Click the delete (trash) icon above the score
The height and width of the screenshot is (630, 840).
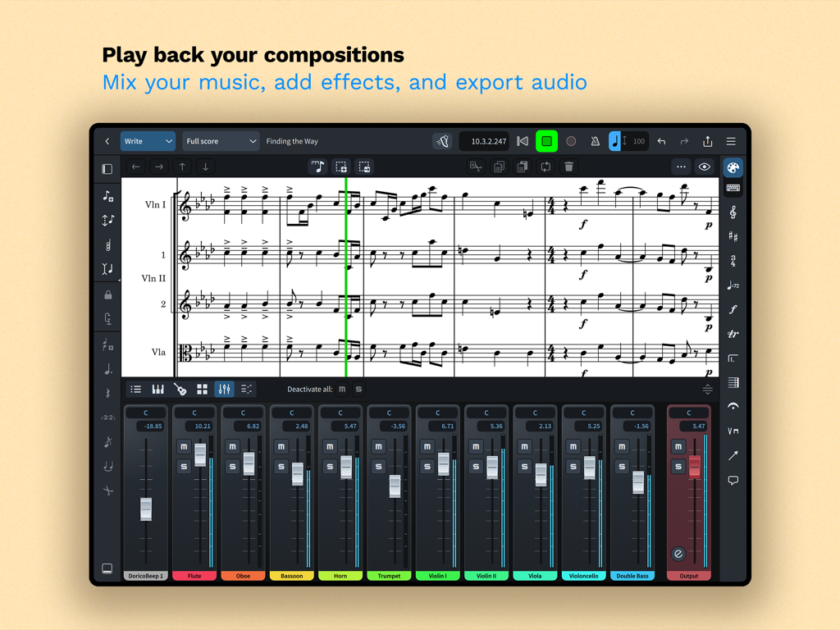570,167
